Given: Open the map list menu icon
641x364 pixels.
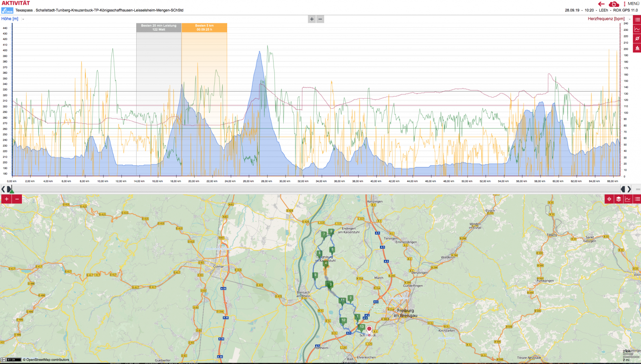Looking at the screenshot, I should coord(637,199).
